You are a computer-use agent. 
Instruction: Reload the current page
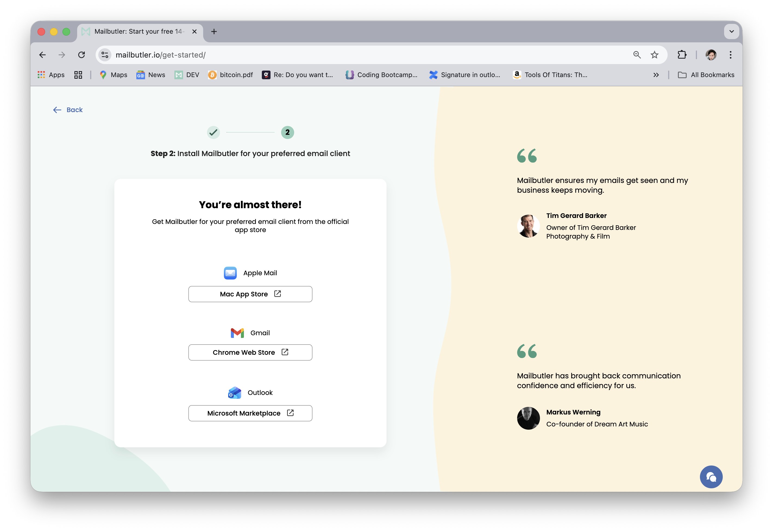[x=81, y=55]
